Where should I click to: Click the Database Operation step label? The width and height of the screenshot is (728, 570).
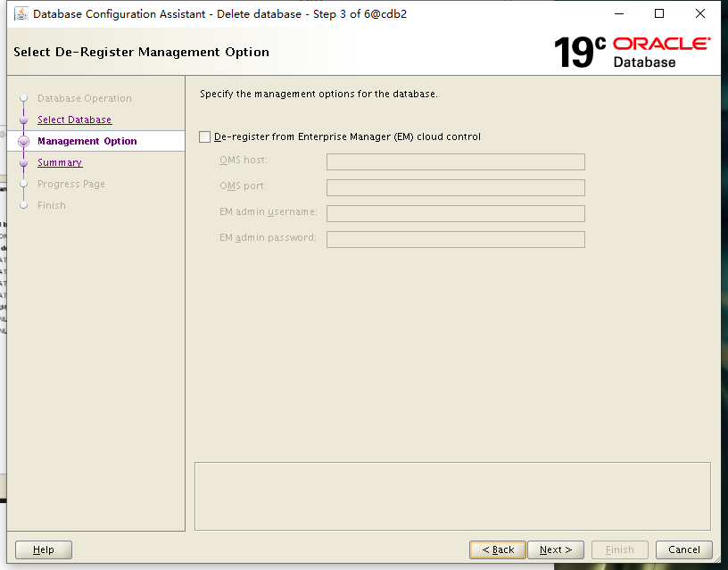(85, 98)
